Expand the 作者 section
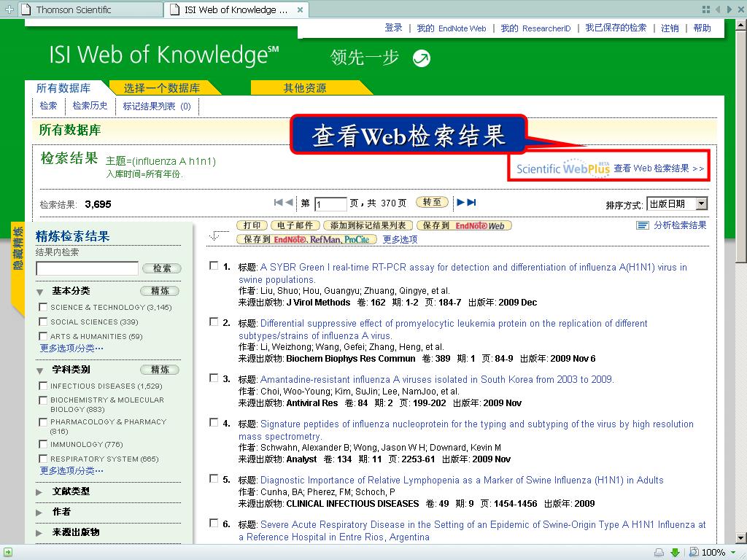The height and width of the screenshot is (560, 747). [39, 513]
